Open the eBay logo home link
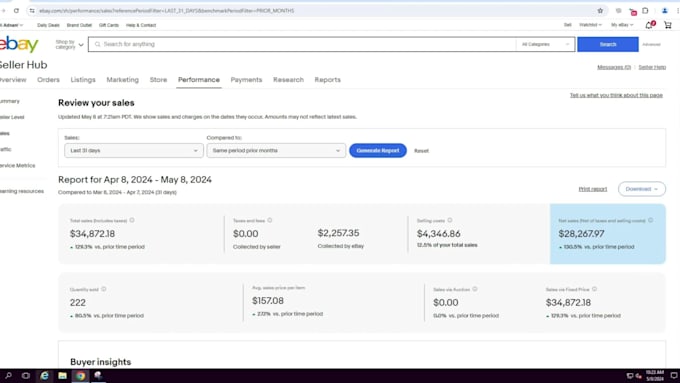The height and width of the screenshot is (383, 680). pos(19,44)
